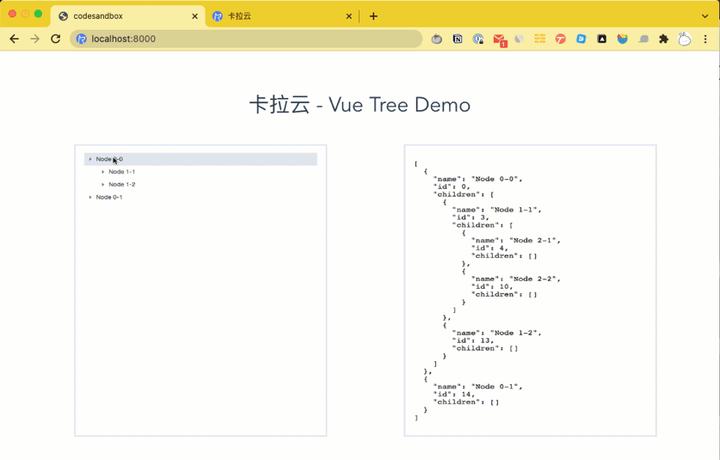Click the "name": "Node 1-1" JSON line

coord(497,209)
